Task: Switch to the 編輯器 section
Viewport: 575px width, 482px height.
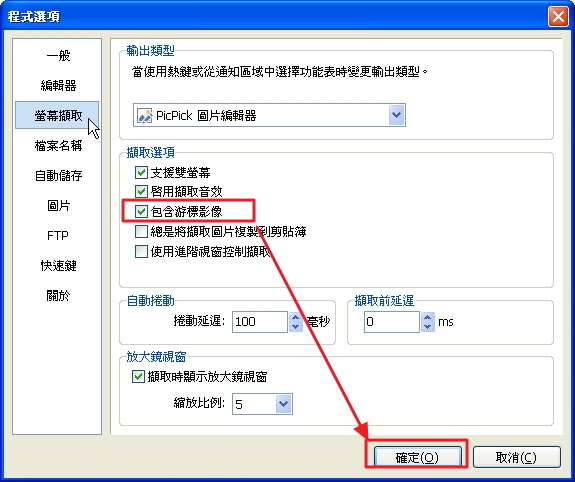Action: tap(58, 85)
